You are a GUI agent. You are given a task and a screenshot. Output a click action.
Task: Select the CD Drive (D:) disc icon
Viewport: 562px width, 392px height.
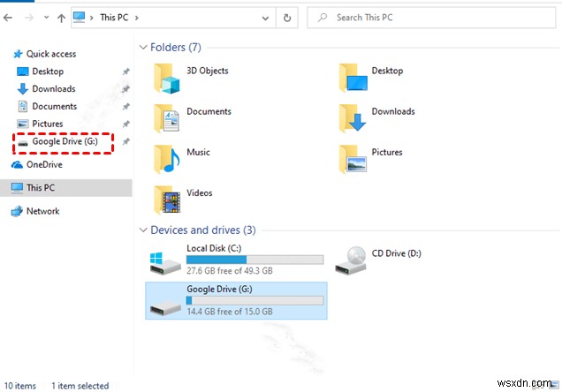coord(351,260)
